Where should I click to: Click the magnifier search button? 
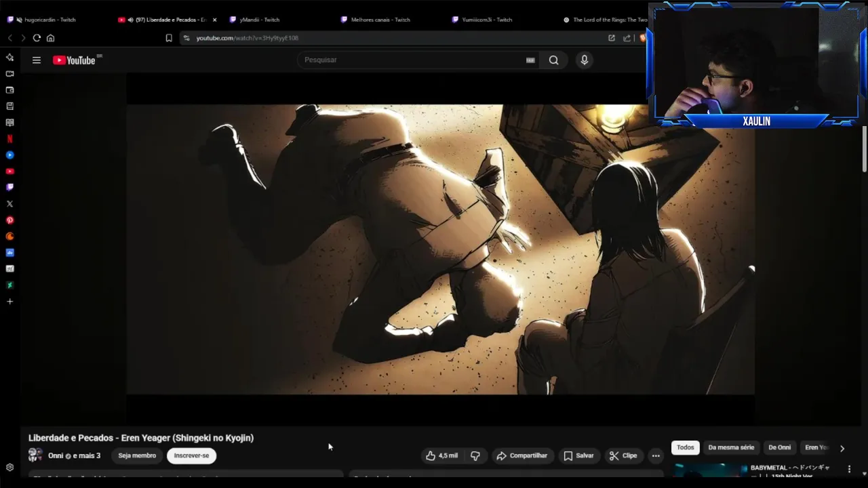coord(554,60)
